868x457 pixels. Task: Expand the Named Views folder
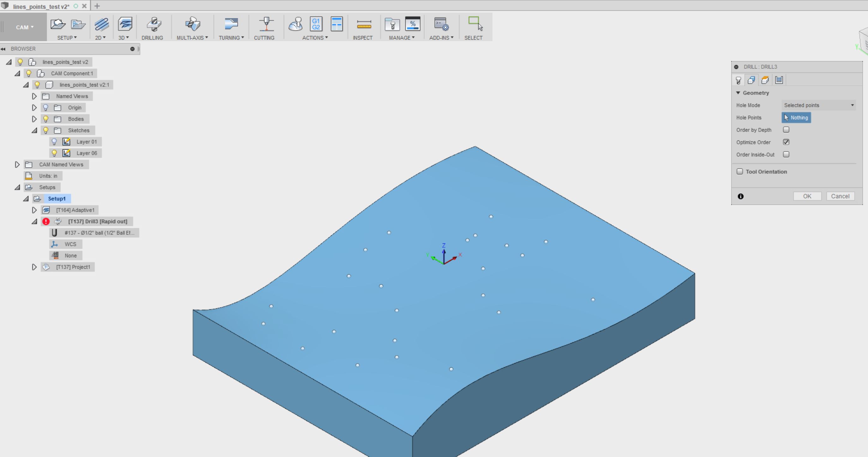pos(34,96)
